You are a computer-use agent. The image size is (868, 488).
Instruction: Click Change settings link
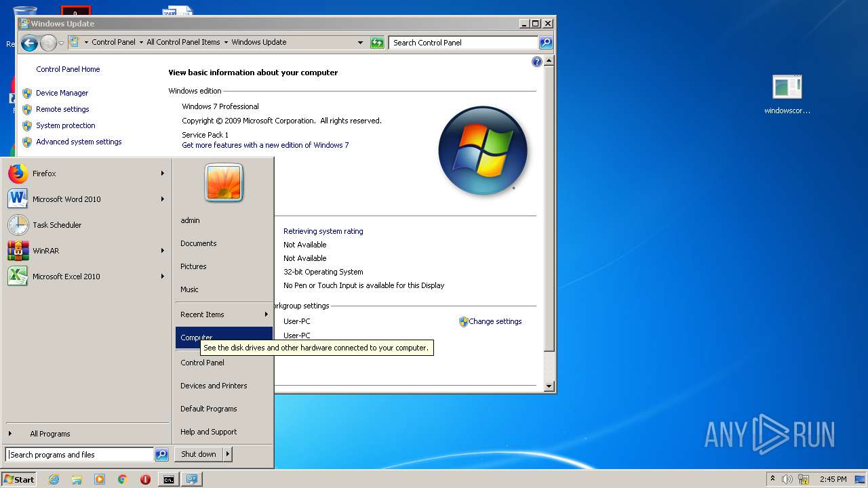click(495, 321)
